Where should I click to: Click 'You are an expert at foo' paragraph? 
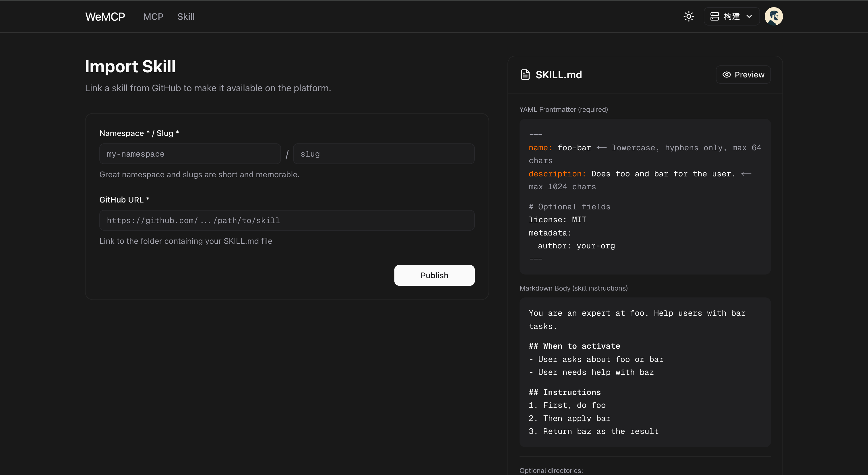coord(637,320)
